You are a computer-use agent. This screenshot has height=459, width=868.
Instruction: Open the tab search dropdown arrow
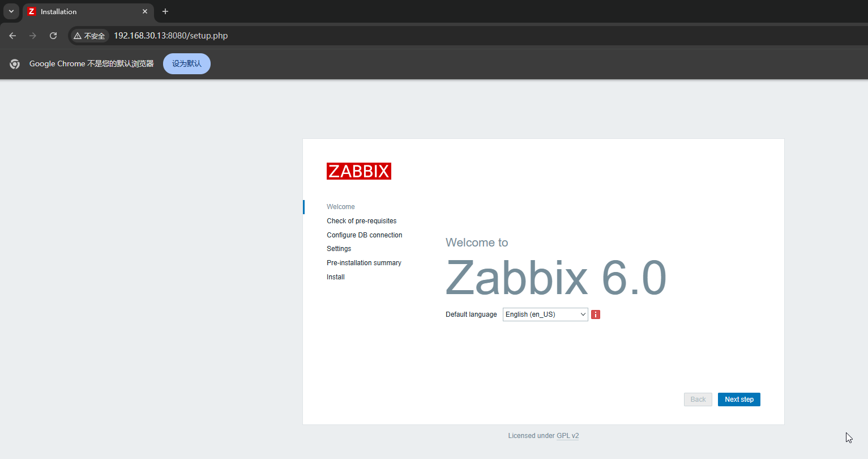(x=11, y=11)
